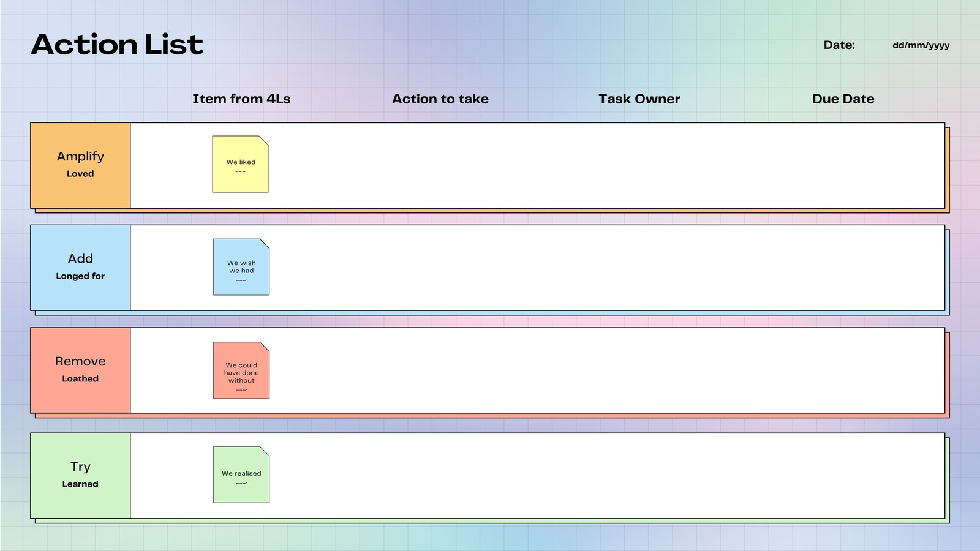Click the dd/mm/yyyy date placeholder

(x=921, y=45)
